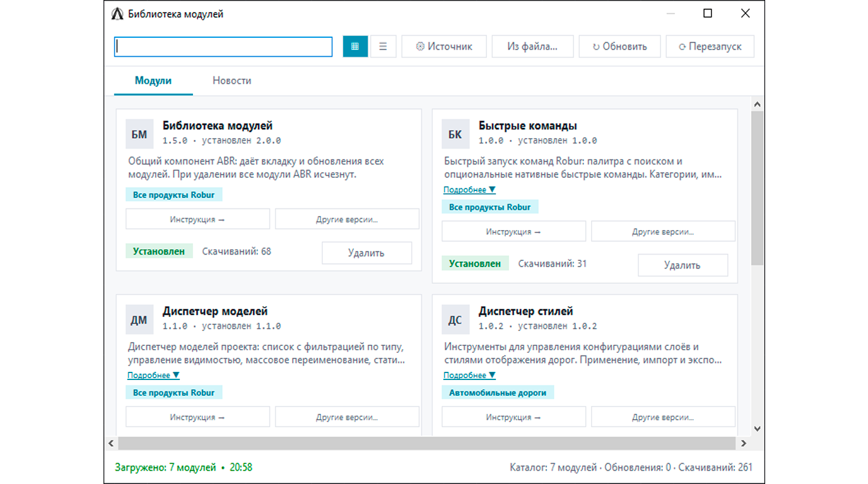Click the Диспетчер стилей card title
The height and width of the screenshot is (484, 868).
pyautogui.click(x=526, y=311)
